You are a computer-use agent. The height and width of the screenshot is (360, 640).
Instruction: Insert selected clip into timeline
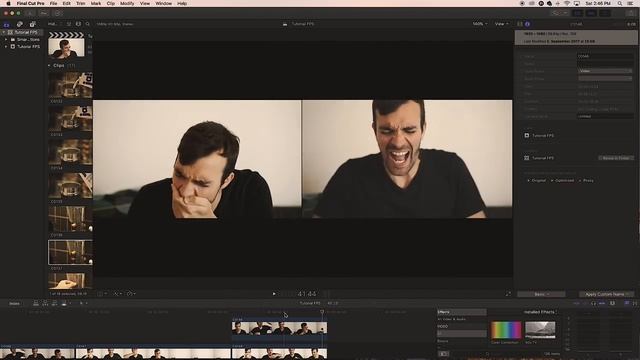pos(45,303)
